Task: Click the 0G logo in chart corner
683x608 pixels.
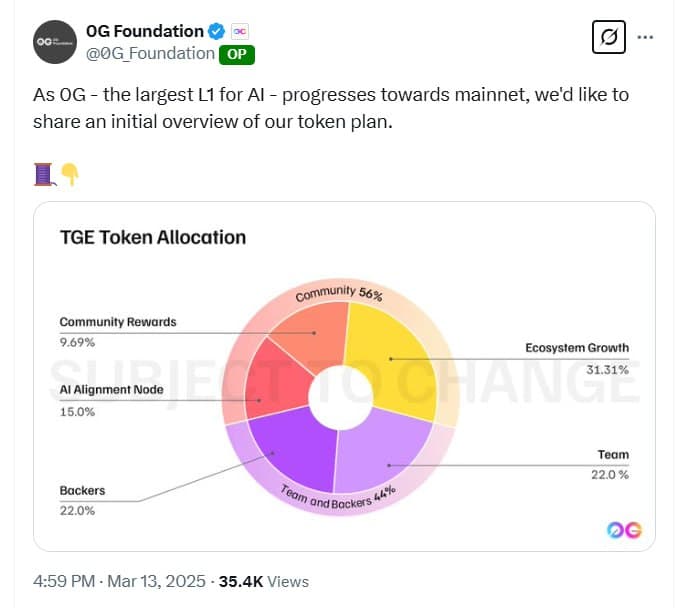Action: 624,530
